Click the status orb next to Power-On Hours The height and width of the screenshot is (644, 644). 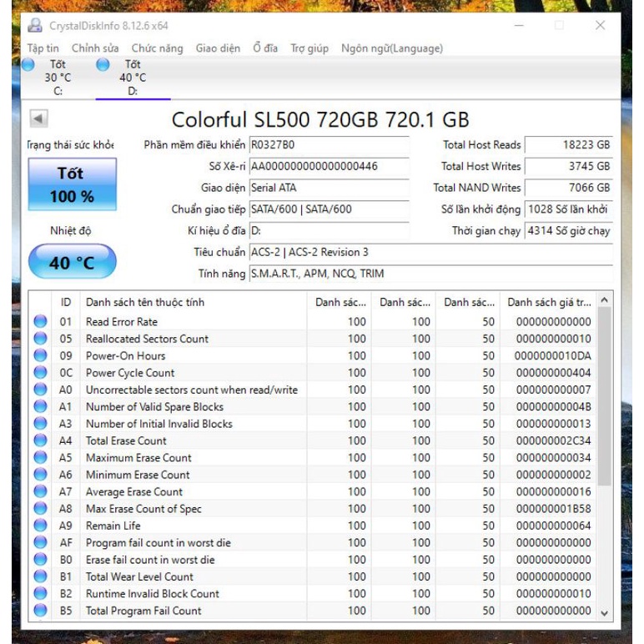pyautogui.click(x=40, y=355)
